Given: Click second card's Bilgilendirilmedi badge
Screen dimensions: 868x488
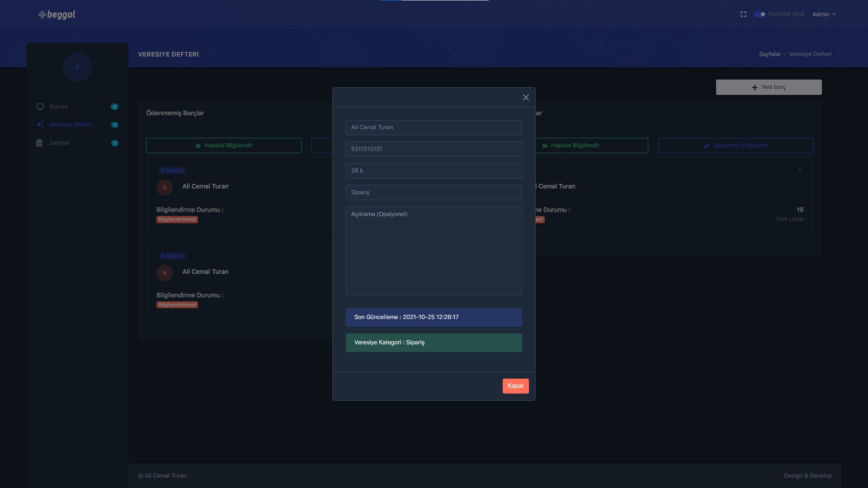Looking at the screenshot, I should (x=177, y=305).
